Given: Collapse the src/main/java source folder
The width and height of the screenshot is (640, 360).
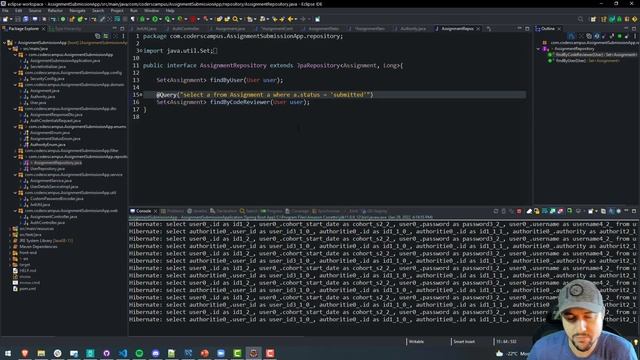Looking at the screenshot, I should (x=10, y=49).
